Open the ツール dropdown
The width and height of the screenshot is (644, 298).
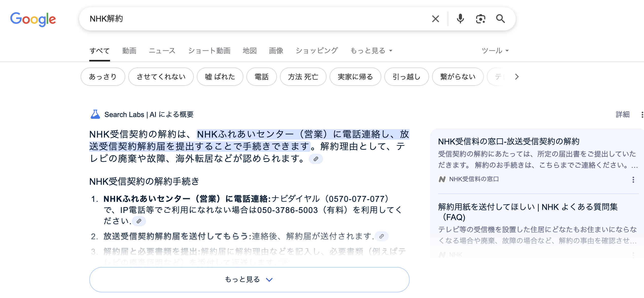point(495,51)
